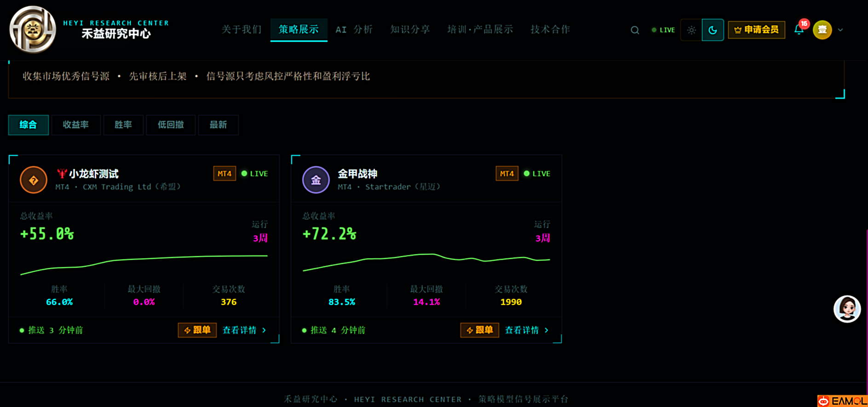Toggle the LIVE status indicator in header

click(663, 30)
